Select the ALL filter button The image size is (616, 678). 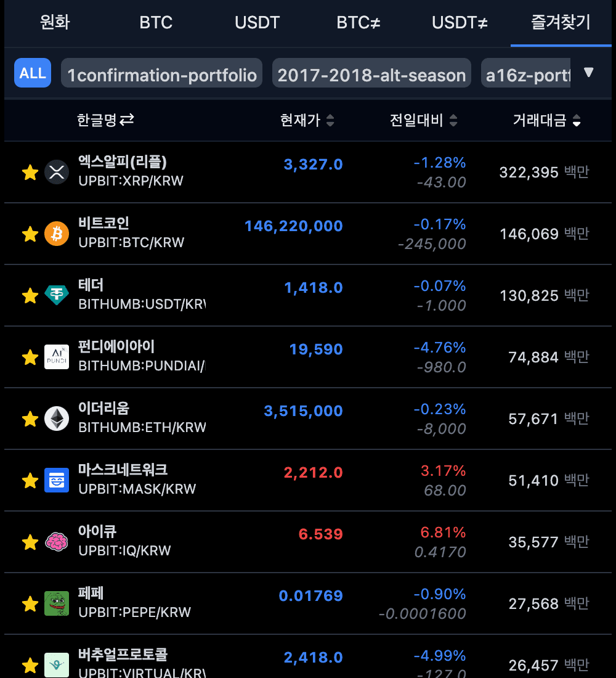click(33, 73)
